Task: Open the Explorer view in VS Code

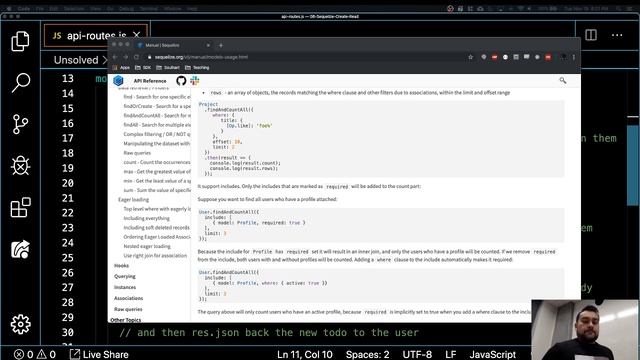Action: (20, 41)
